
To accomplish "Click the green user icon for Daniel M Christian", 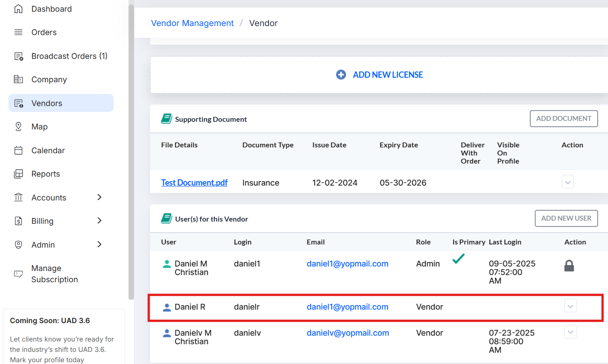I will pos(167,264).
